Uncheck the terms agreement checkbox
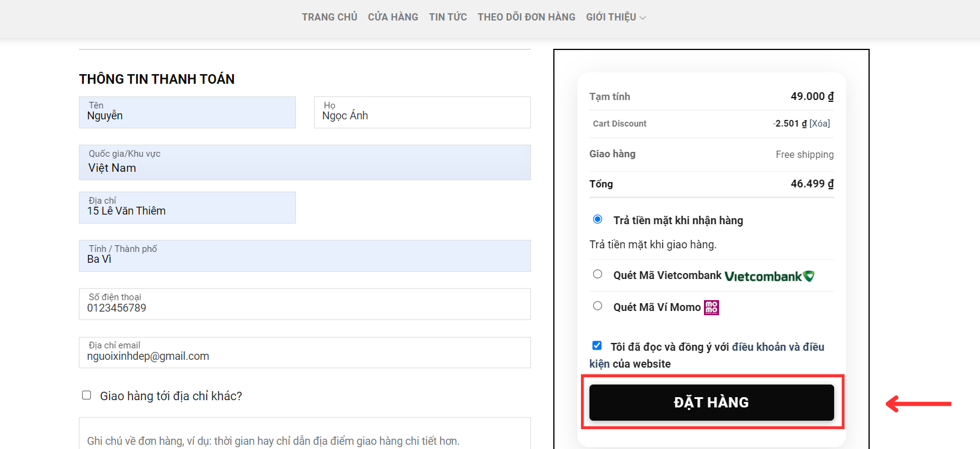980x449 pixels. [x=597, y=345]
